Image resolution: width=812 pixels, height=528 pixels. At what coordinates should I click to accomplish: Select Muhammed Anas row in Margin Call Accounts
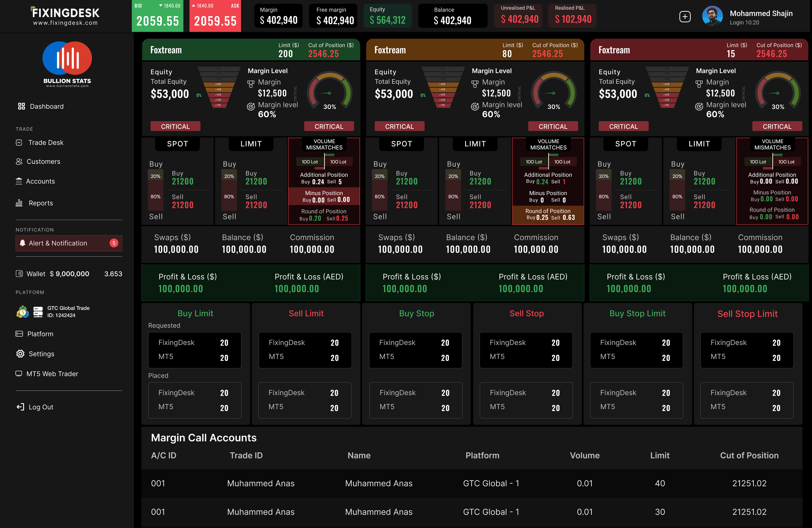point(379,483)
